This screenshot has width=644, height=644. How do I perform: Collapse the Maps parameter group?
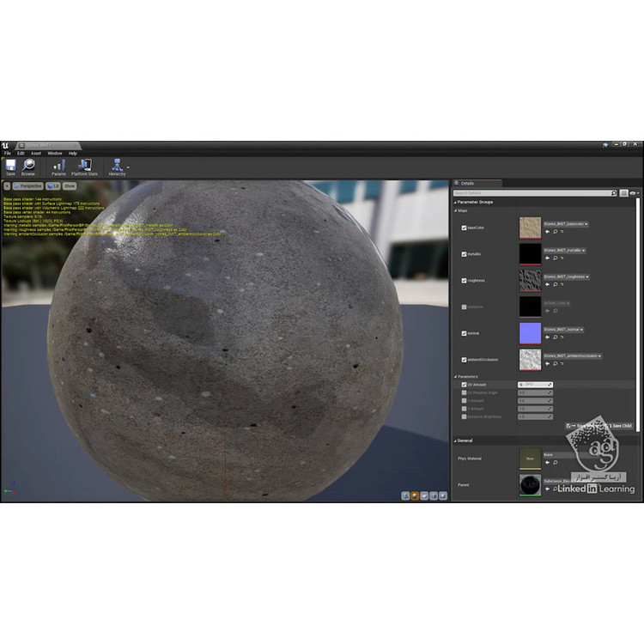[455, 210]
